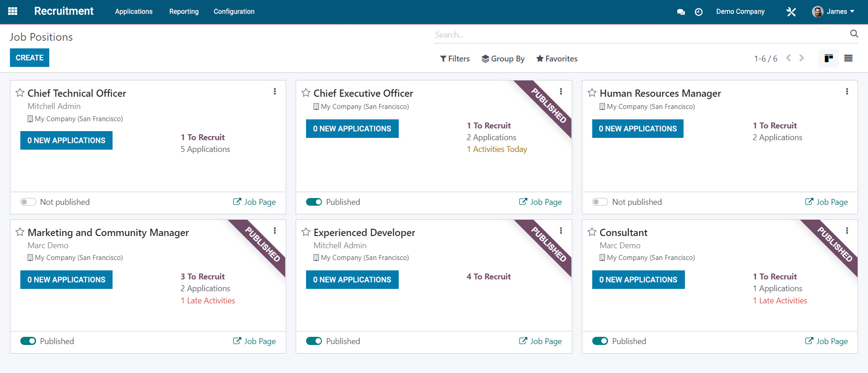868x373 pixels.
Task: Open the Configuration menu
Action: [234, 12]
